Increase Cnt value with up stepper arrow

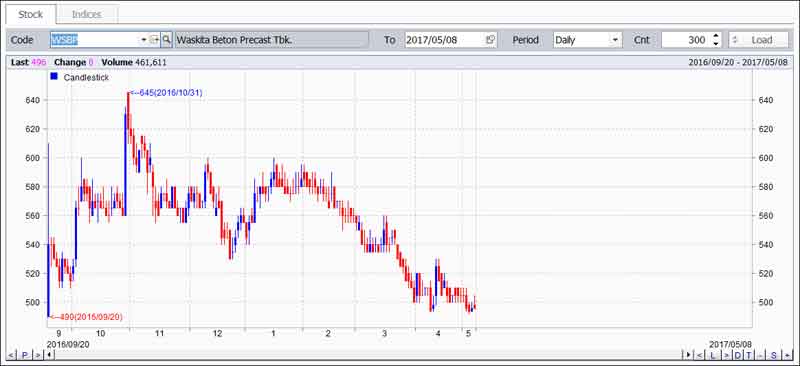pyautogui.click(x=716, y=36)
